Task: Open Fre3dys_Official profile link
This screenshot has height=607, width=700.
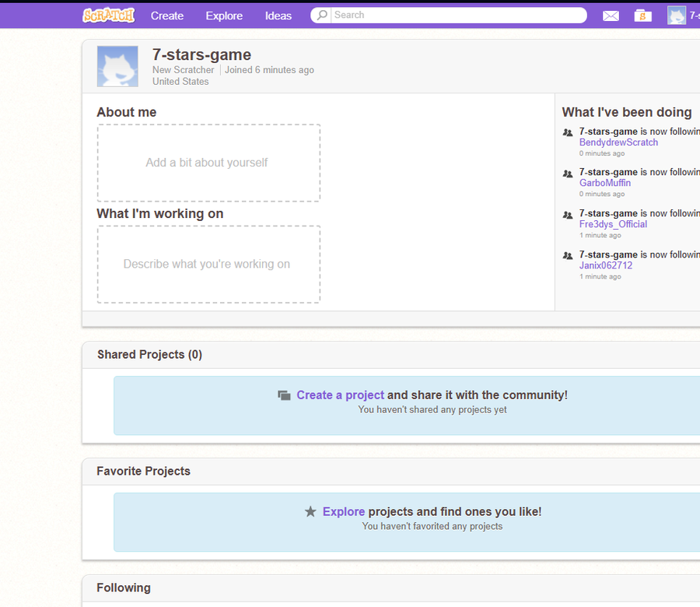Action: click(x=613, y=224)
